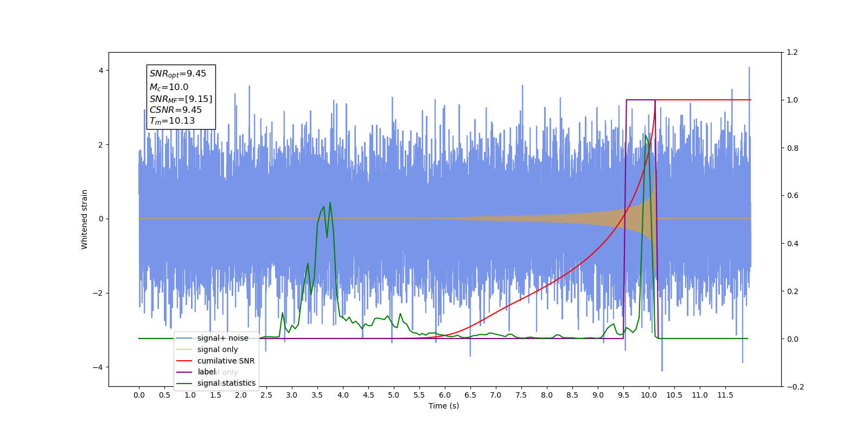Click the 11.5 tick on time axis
Screen dimensions: 868x434
click(x=725, y=395)
